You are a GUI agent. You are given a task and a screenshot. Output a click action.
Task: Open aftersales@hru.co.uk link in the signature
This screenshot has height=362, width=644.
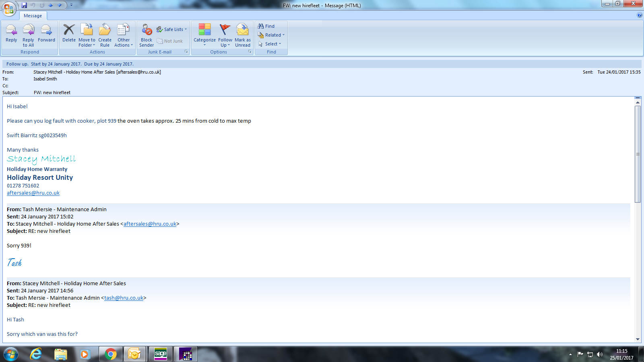click(33, 193)
